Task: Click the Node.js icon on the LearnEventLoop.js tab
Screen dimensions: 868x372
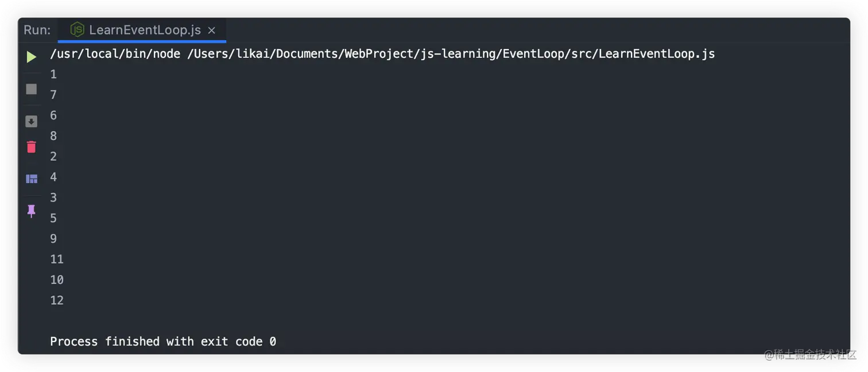Action: pos(77,30)
